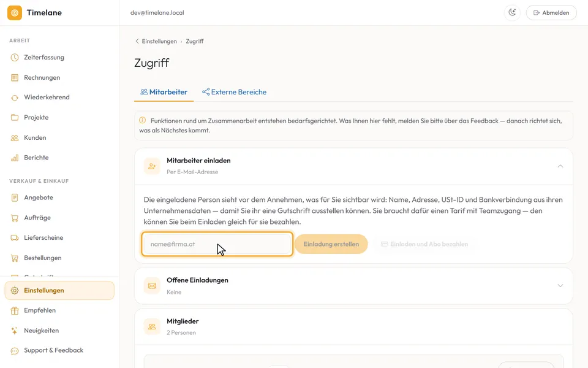Click the Timelane logo icon
This screenshot has width=588, height=368.
15,13
